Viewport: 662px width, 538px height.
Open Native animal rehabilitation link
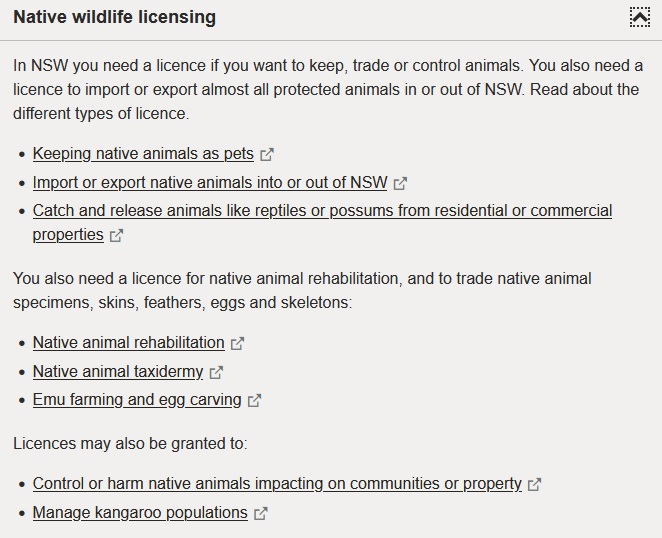click(128, 343)
